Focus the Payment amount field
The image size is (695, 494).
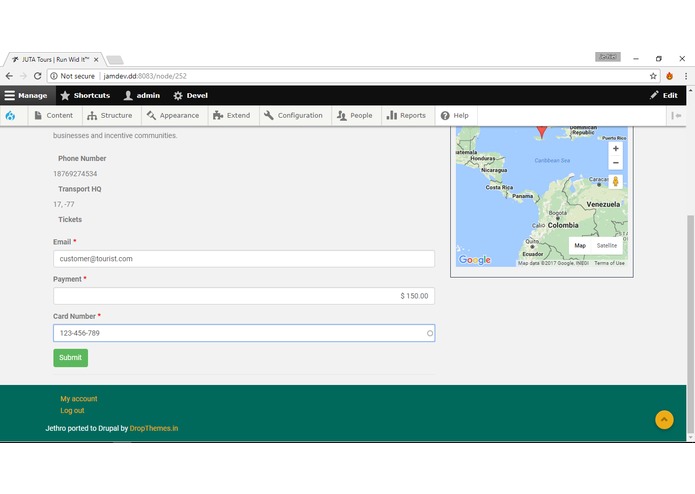coord(244,296)
